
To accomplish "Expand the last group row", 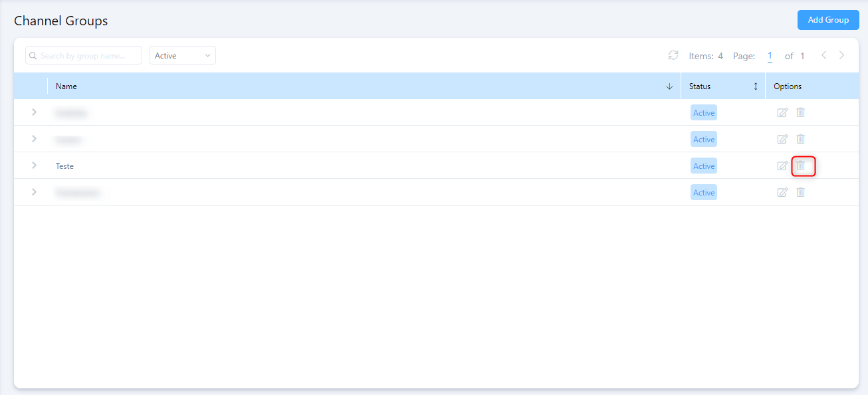I will coord(34,192).
